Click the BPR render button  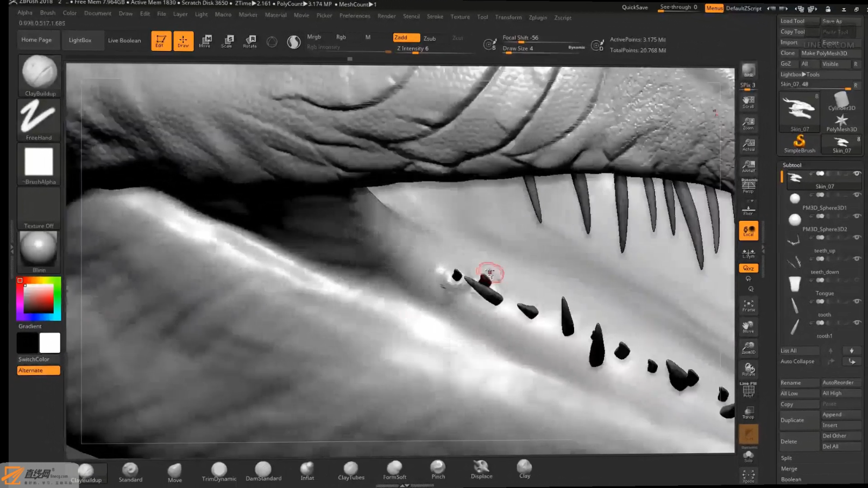click(749, 71)
